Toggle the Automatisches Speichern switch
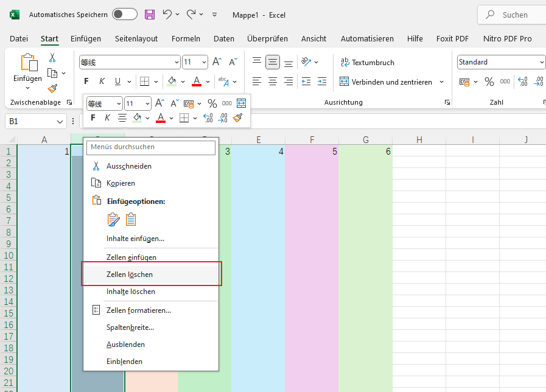The image size is (546, 392). point(125,14)
